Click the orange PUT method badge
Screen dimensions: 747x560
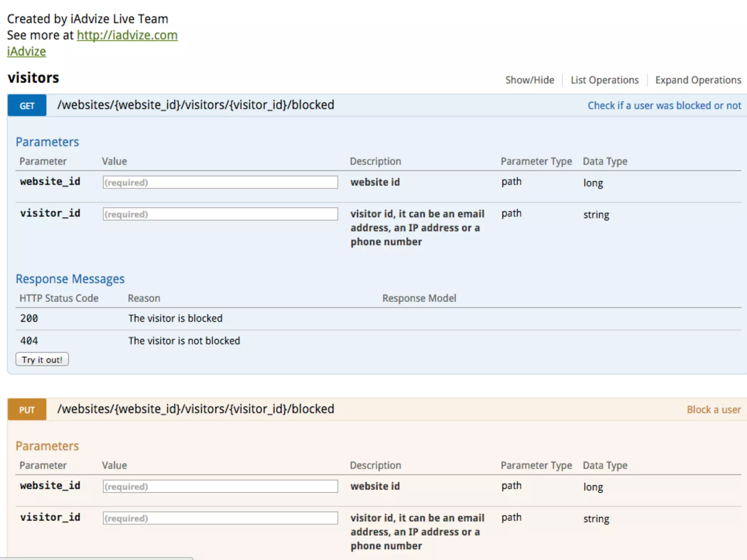click(x=27, y=410)
